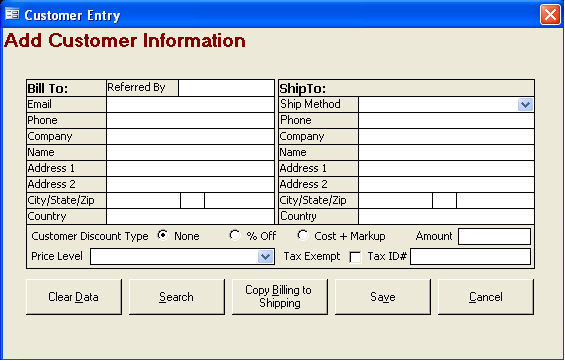Image resolution: width=565 pixels, height=361 pixels.
Task: Focus the ShipTo Country field
Action: point(446,216)
